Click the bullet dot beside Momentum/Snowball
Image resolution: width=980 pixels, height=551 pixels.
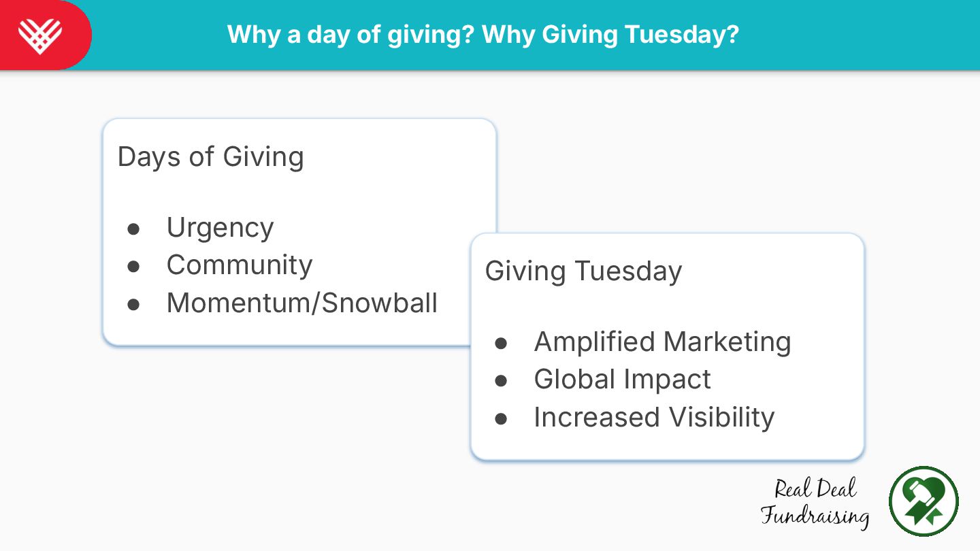click(x=133, y=304)
